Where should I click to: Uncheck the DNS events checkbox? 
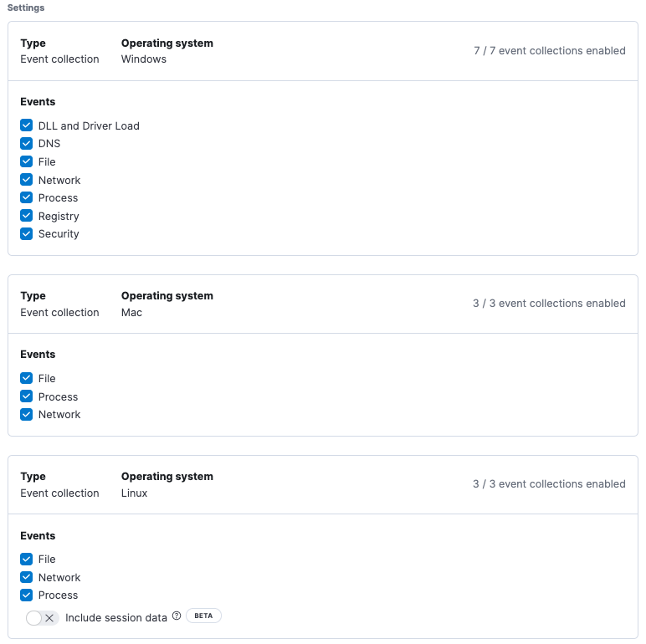point(27,144)
